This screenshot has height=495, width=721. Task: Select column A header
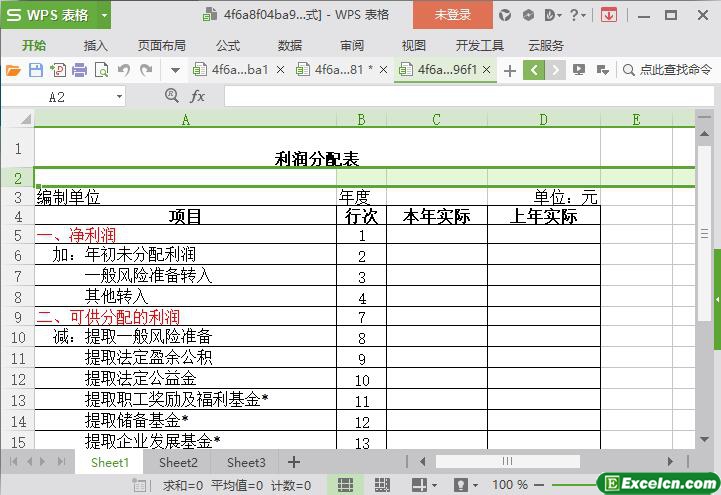tap(185, 119)
